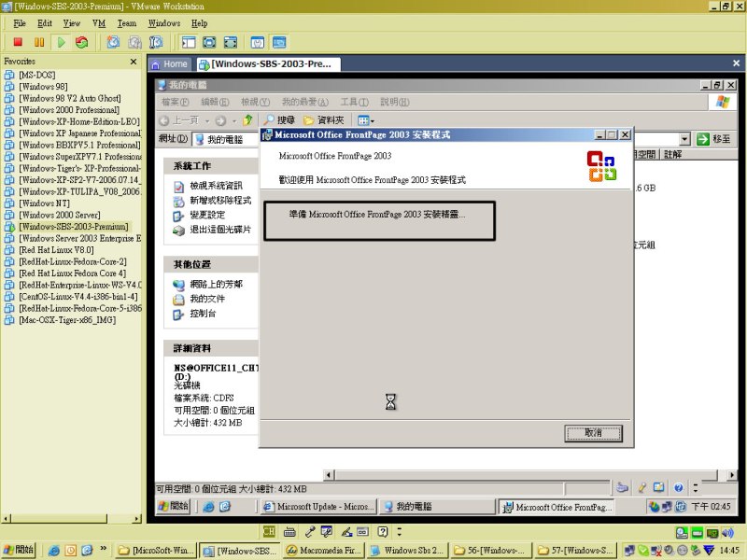Click the guest 開始 Start button
747x560 pixels.
[x=173, y=506]
